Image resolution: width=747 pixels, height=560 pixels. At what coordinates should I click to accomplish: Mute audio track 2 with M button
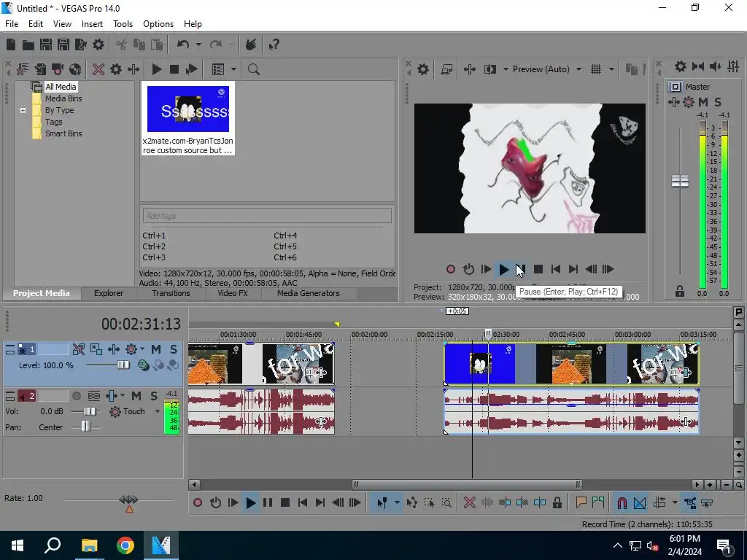(136, 396)
